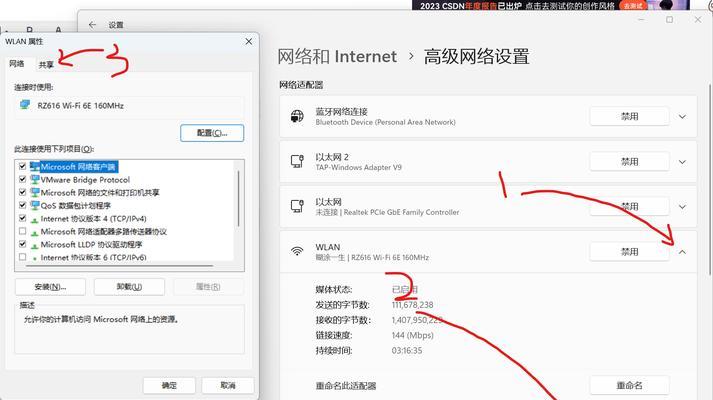713x400 pixels.
Task: Click the component list vertical scrollbar
Action: [x=239, y=198]
